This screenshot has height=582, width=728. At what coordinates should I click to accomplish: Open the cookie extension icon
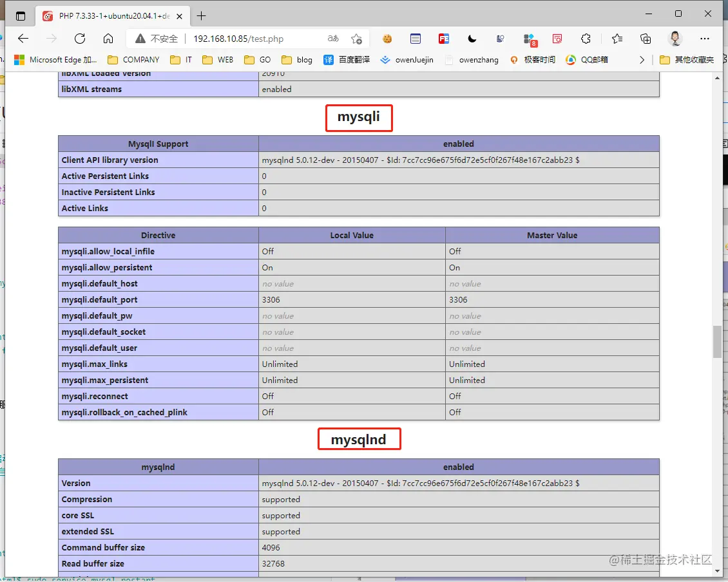(x=387, y=39)
